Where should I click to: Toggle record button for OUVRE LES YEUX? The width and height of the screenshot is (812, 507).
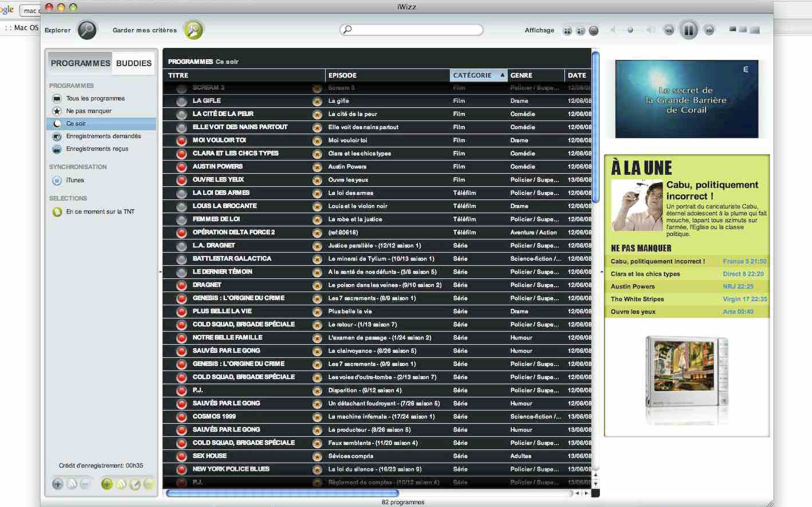182,180
